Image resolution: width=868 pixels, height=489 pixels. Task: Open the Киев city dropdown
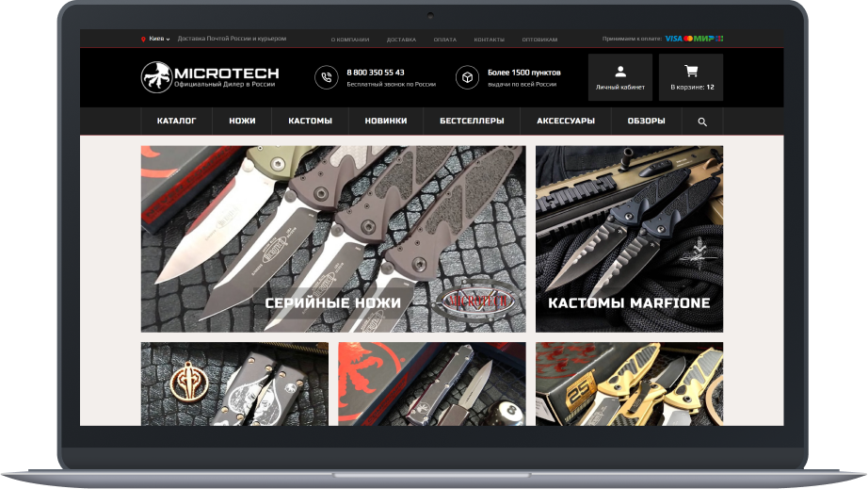pos(159,39)
